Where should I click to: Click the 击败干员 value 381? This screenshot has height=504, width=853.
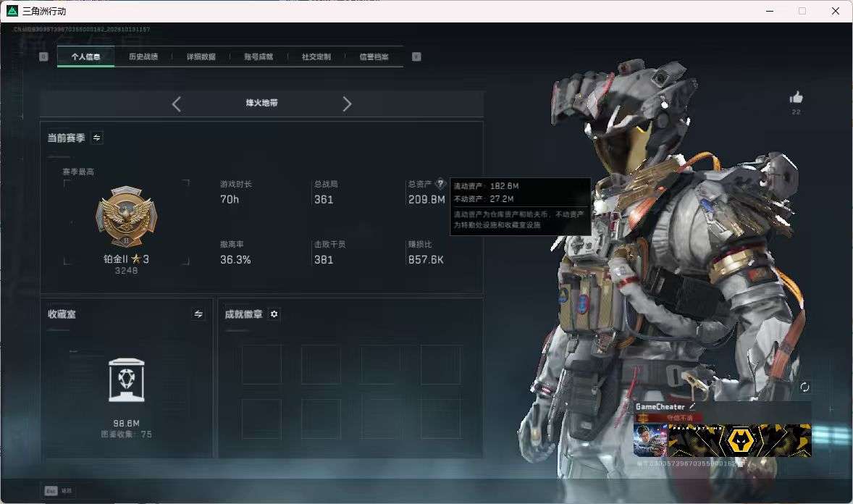324,260
